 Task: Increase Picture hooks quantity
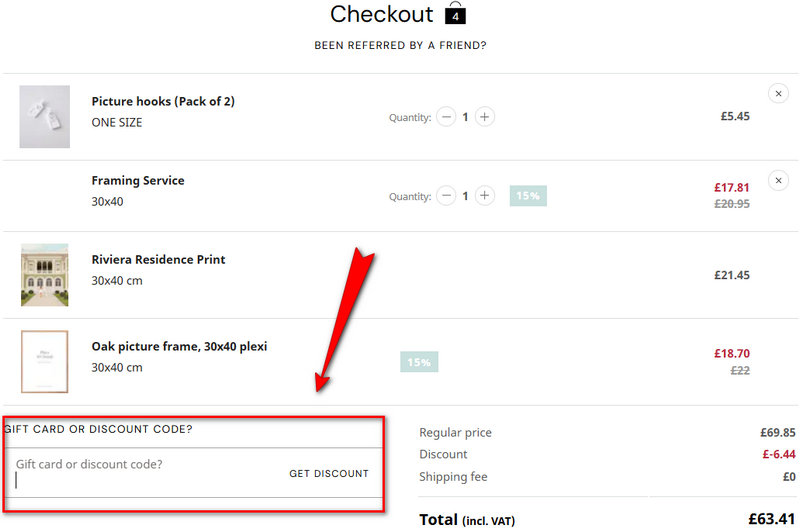point(484,117)
